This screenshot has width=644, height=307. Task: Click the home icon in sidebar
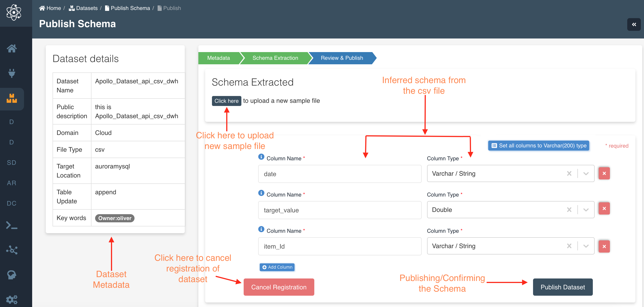(x=12, y=48)
